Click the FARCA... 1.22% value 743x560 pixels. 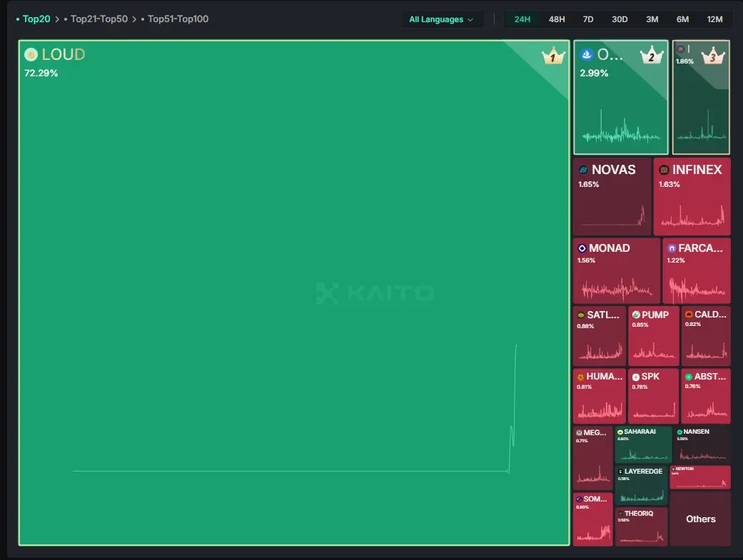coord(675,260)
